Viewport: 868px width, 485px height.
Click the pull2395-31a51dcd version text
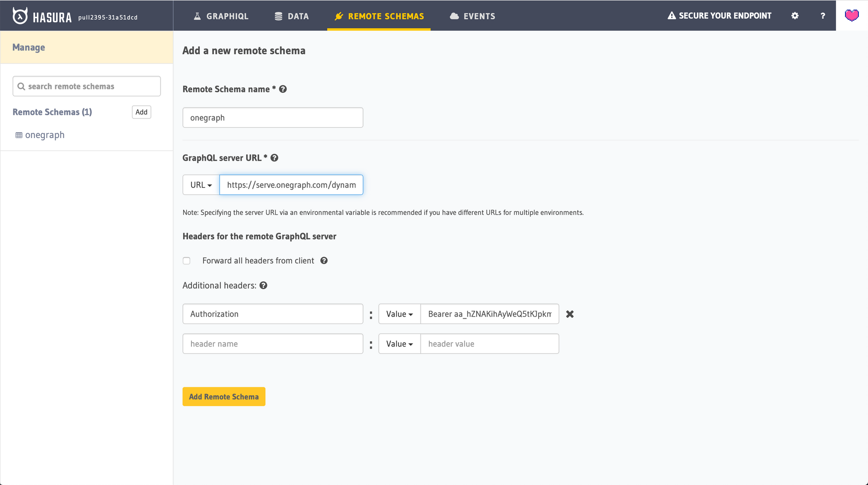108,17
